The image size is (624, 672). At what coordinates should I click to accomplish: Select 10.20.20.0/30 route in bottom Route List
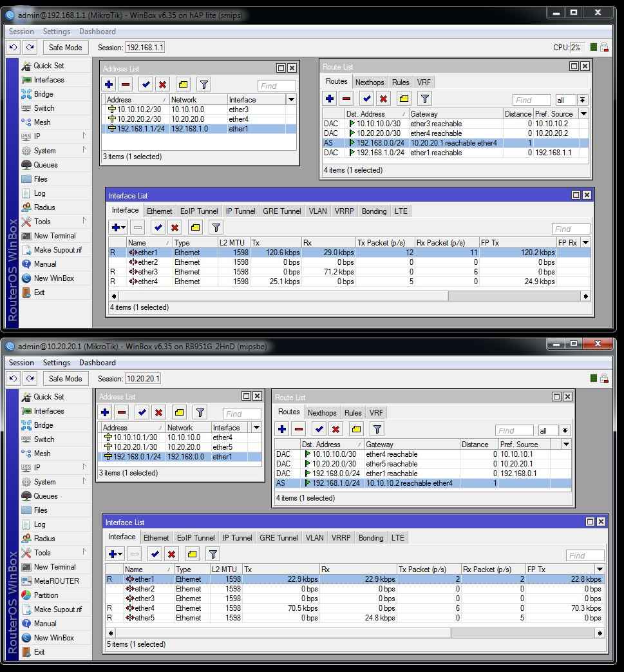point(422,464)
